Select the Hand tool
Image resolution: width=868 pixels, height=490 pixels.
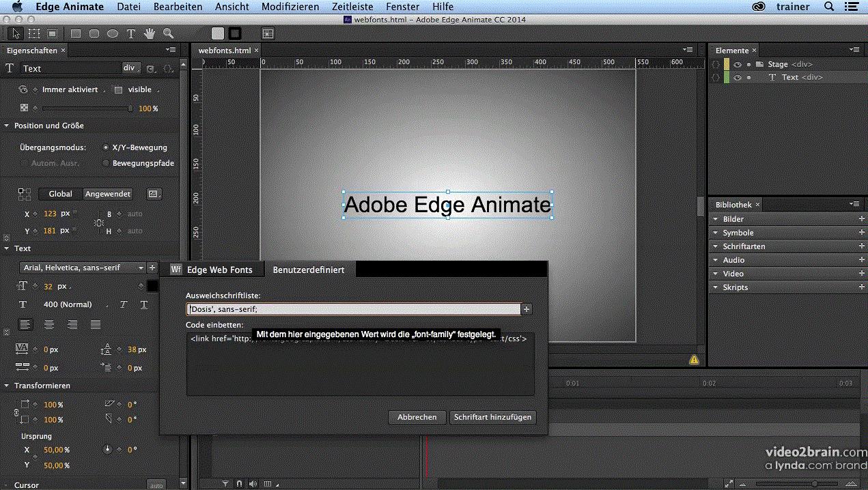point(150,33)
